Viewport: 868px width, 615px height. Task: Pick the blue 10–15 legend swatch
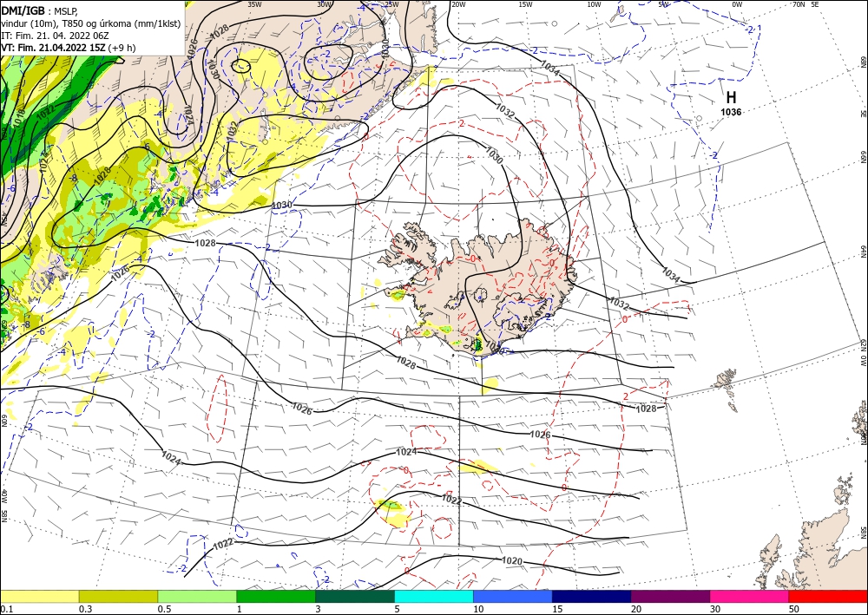513,596
